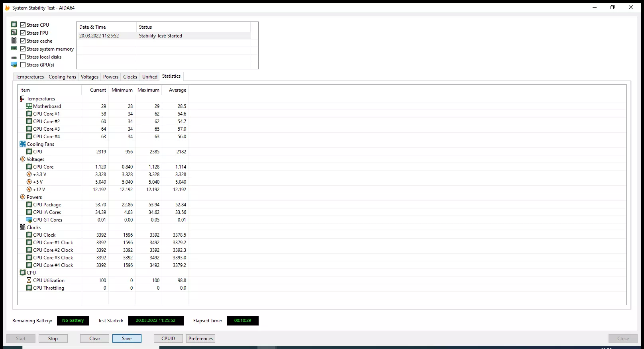The image size is (644, 349).
Task: Click the CPU fan sensor icon
Action: (29, 152)
